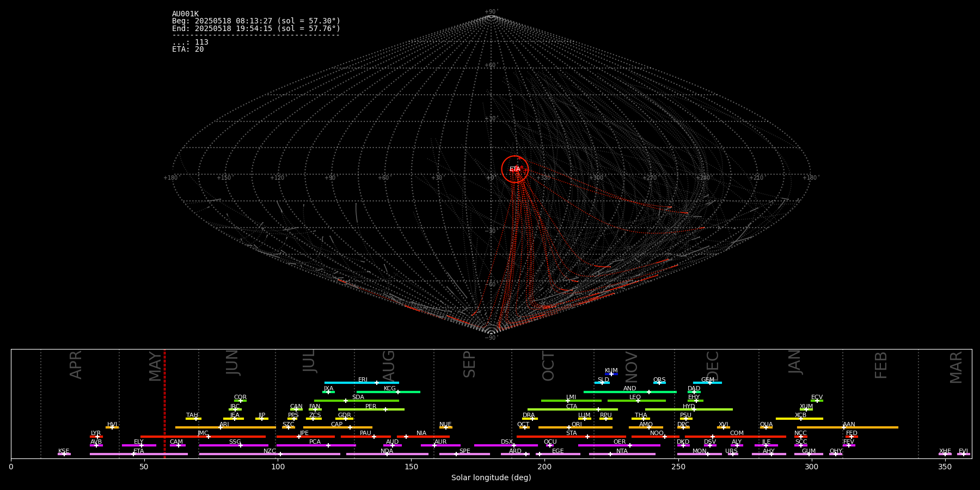Click the 150 tick on solar longitude axis
Screen dimensions: 980x490
(x=411, y=467)
